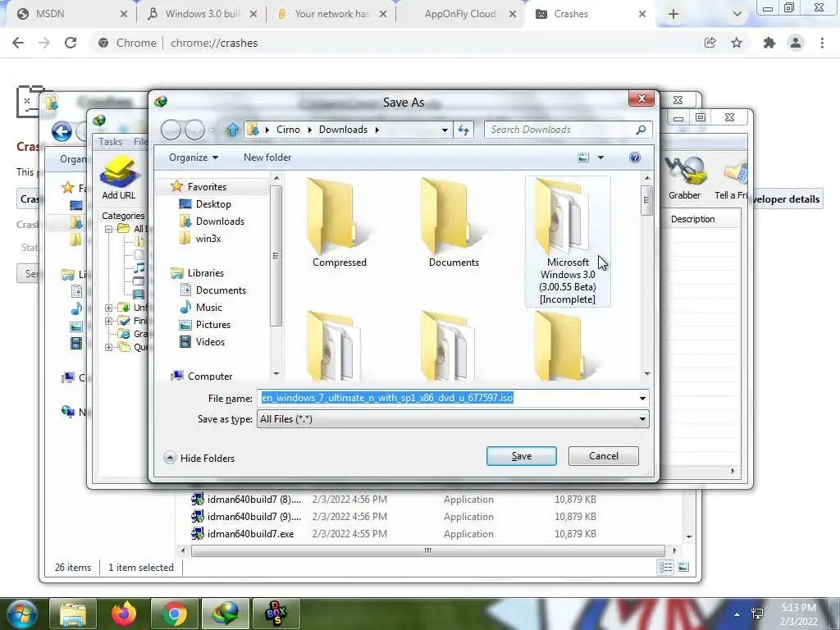The height and width of the screenshot is (630, 840).
Task: Click Search Downloads field
Action: click(x=568, y=130)
